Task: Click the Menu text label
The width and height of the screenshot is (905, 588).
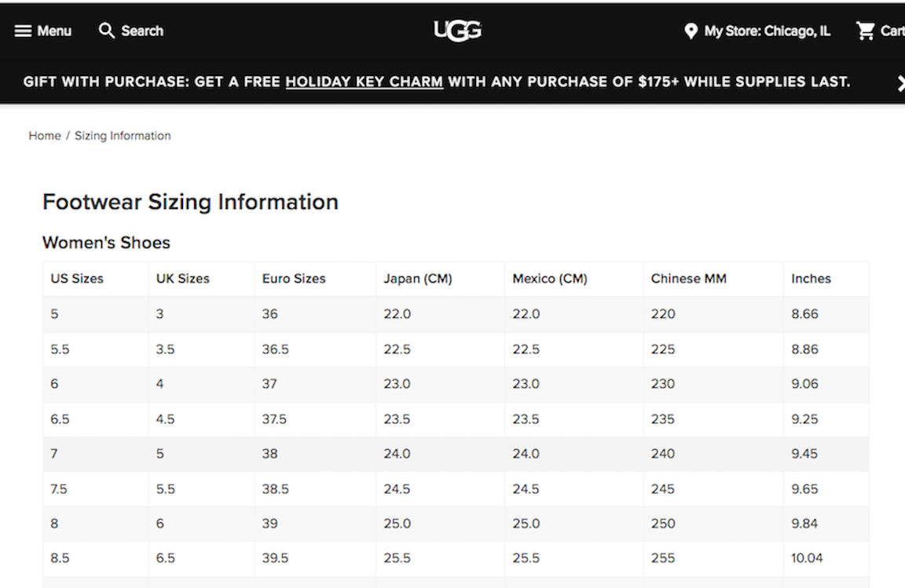Action: (x=54, y=31)
